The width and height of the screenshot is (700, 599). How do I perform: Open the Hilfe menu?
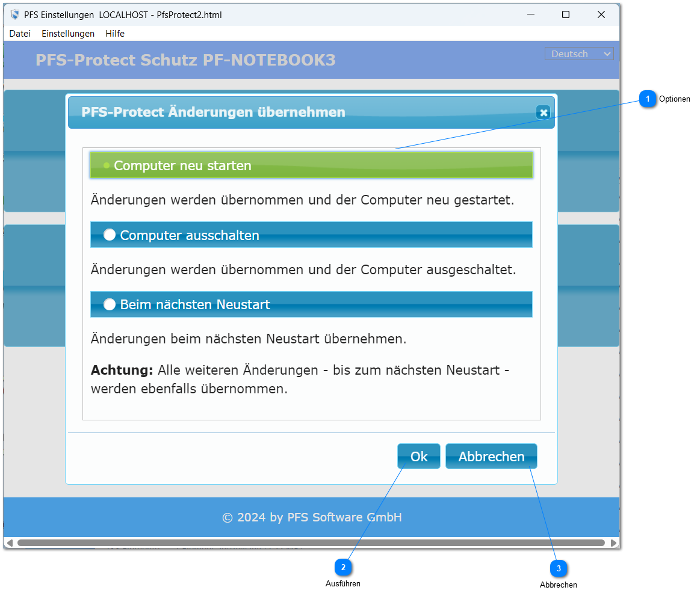pos(114,34)
